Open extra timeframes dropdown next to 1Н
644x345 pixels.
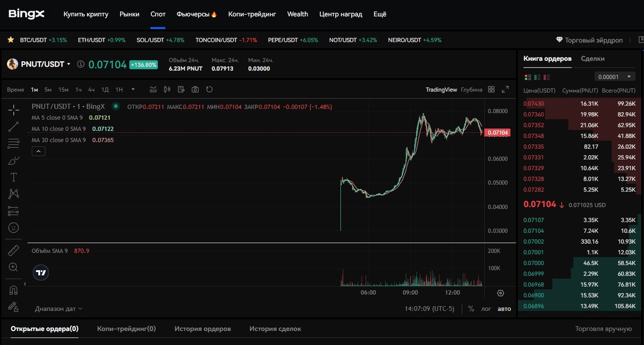(x=133, y=90)
